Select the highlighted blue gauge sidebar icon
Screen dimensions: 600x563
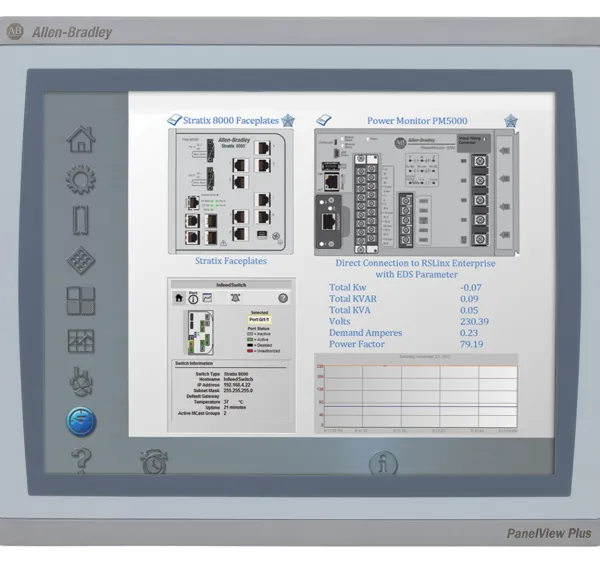coord(81,422)
